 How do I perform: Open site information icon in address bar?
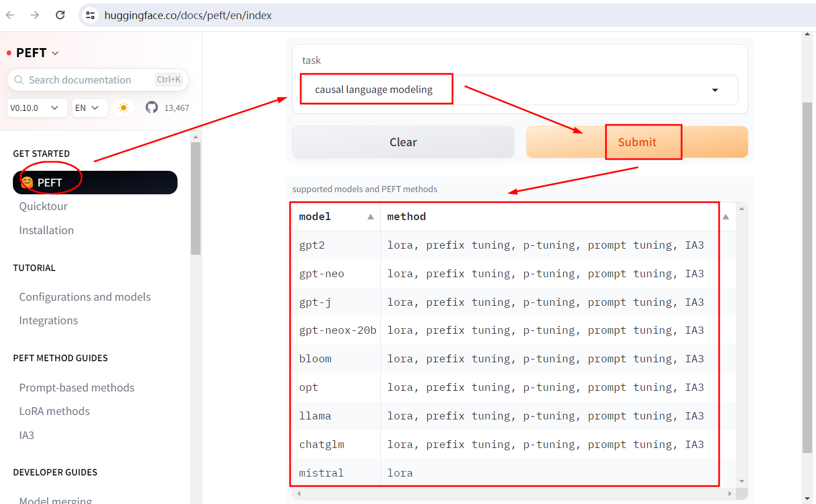tap(90, 15)
